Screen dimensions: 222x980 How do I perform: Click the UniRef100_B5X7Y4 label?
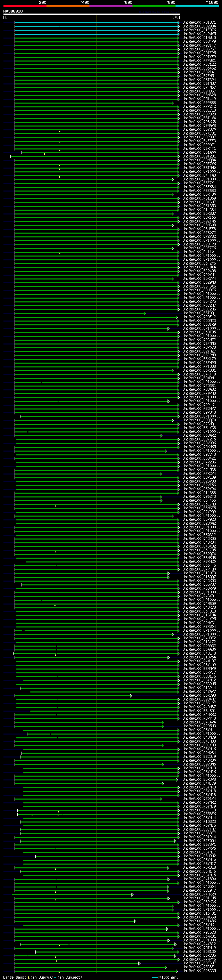click(x=199, y=278)
